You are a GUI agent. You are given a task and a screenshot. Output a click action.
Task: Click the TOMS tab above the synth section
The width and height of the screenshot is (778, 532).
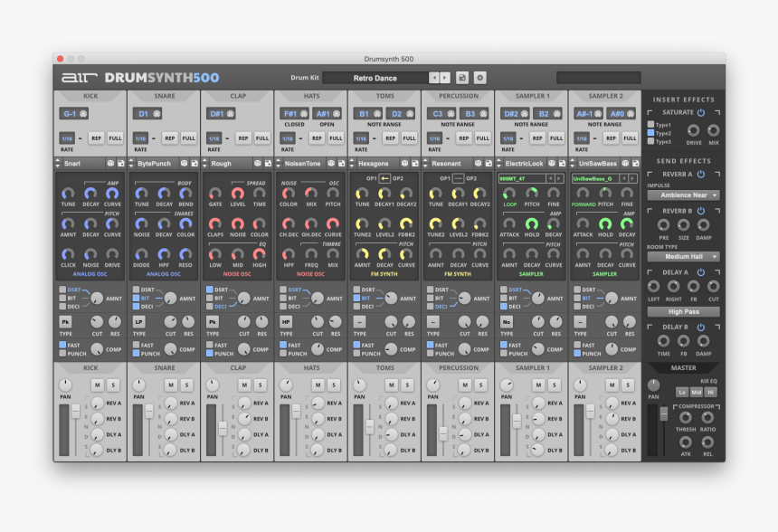point(385,96)
